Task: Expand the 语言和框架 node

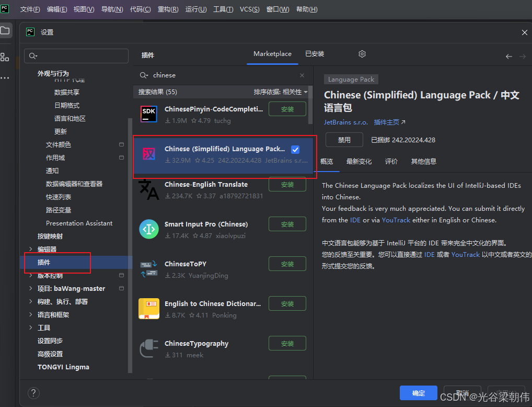Action: [30, 314]
